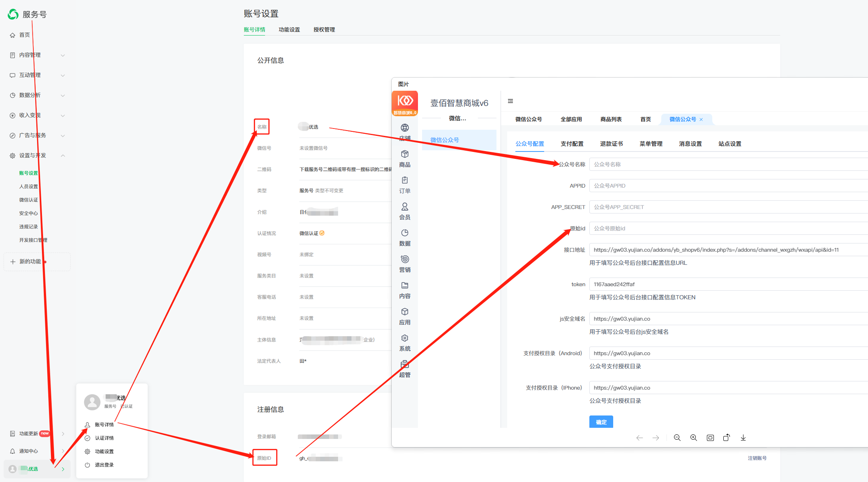Click the blue 确定 button
The height and width of the screenshot is (482, 868).
point(601,422)
